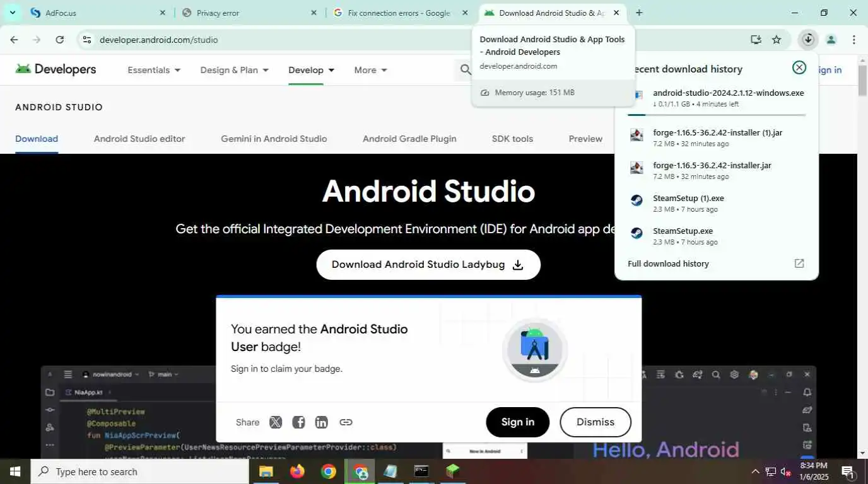Open full download history external icon
This screenshot has height=484, width=868.
pyautogui.click(x=799, y=263)
